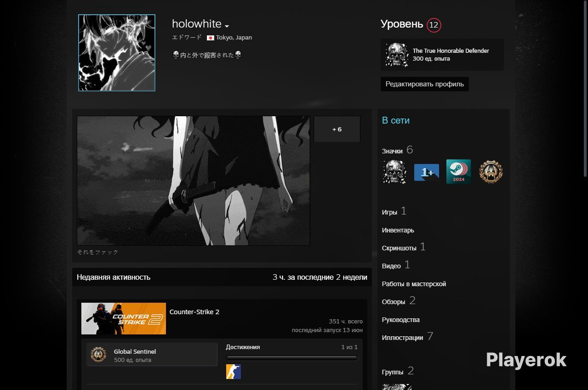Open the Иллюстрации artwork link
588x390 pixels.
click(x=402, y=338)
